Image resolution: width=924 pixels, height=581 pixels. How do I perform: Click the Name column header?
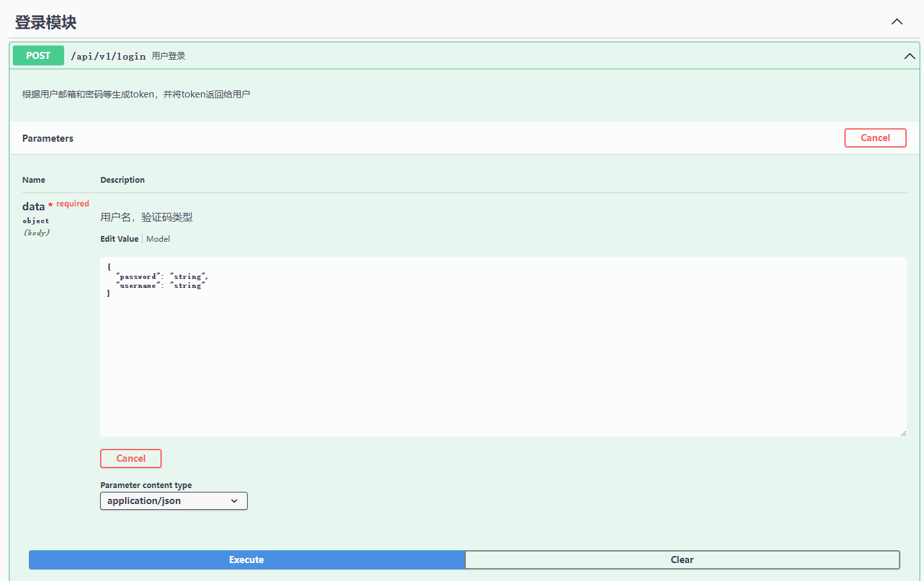coord(34,180)
